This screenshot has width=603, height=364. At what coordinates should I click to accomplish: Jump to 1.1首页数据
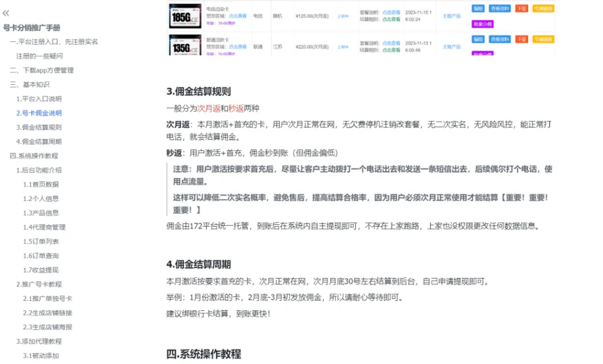tap(41, 184)
